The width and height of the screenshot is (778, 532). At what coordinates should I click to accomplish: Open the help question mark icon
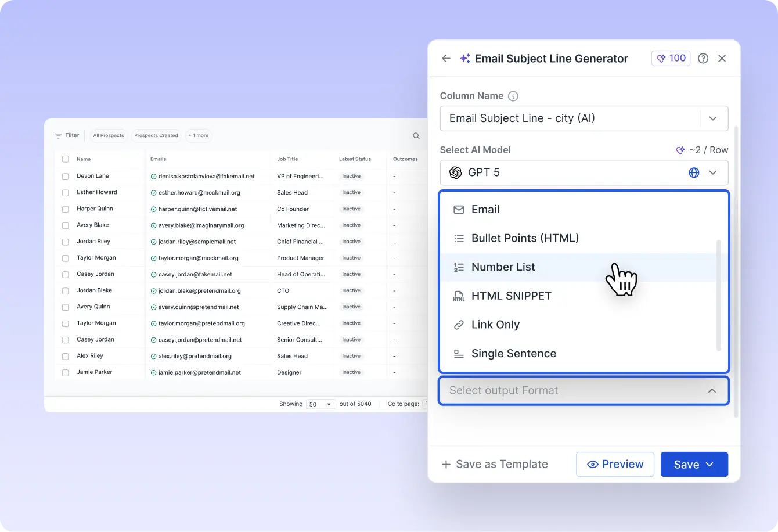(703, 58)
